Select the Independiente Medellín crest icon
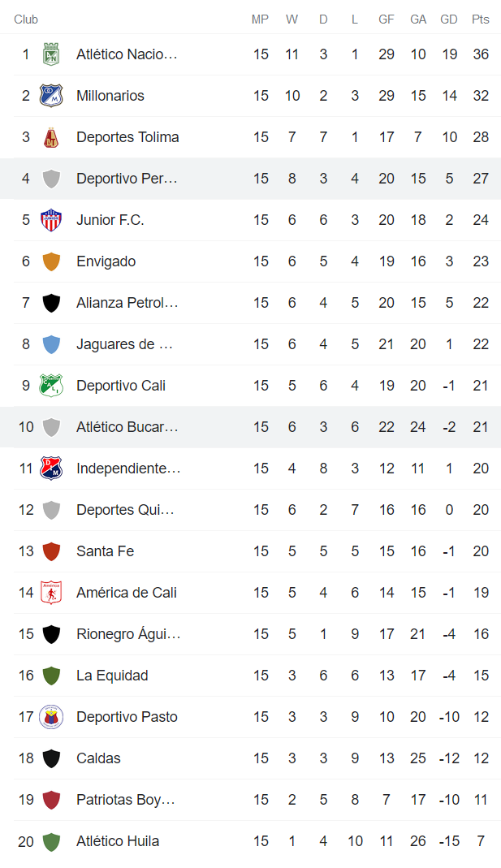 [51, 469]
